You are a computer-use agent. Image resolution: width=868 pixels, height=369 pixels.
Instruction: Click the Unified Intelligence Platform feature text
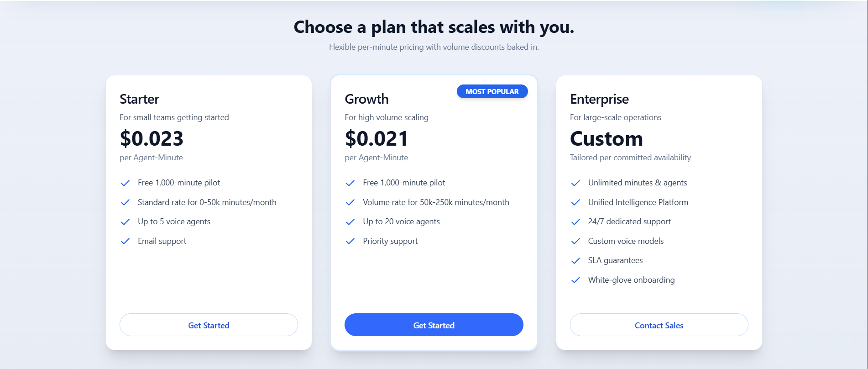pos(638,202)
